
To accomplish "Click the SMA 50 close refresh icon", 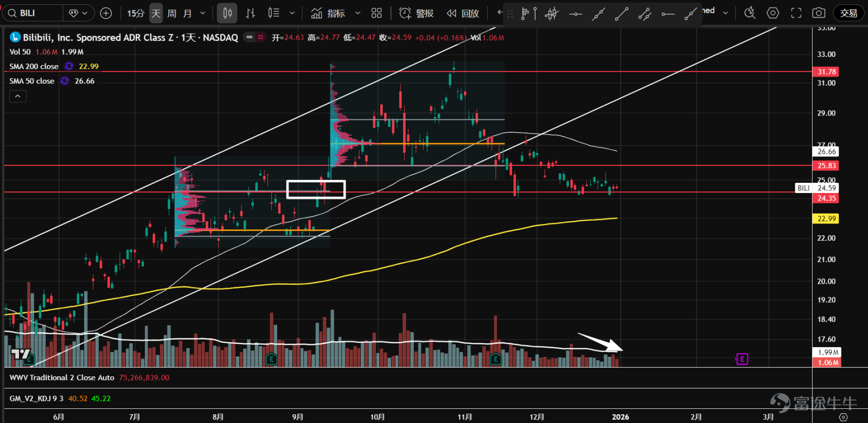I will (65, 81).
